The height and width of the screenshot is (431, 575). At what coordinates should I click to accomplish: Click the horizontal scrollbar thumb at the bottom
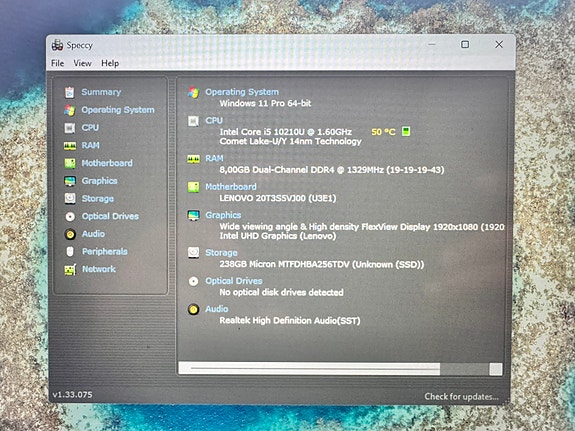tap(309, 369)
